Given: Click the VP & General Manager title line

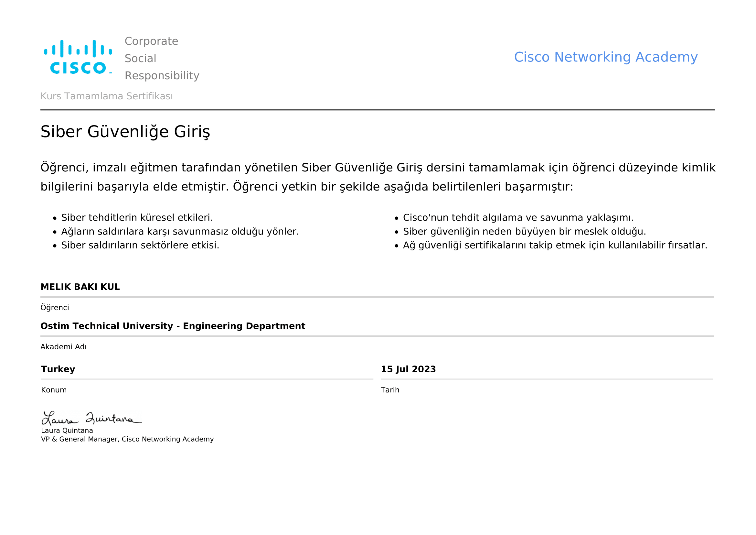Looking at the screenshot, I should click(x=127, y=440).
